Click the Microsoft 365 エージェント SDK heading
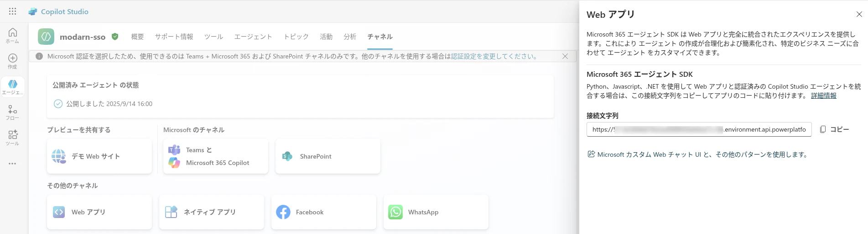Image resolution: width=868 pixels, height=234 pixels. (x=639, y=74)
